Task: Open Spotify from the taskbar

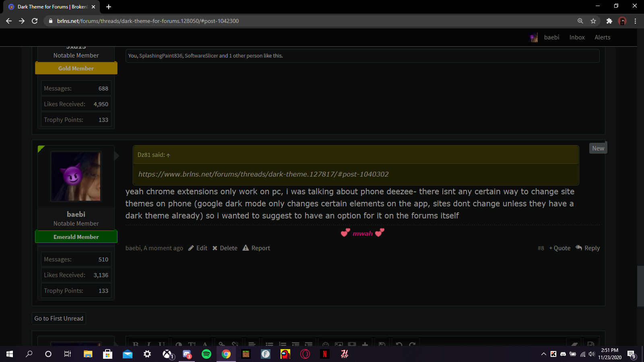Action: 206,354
